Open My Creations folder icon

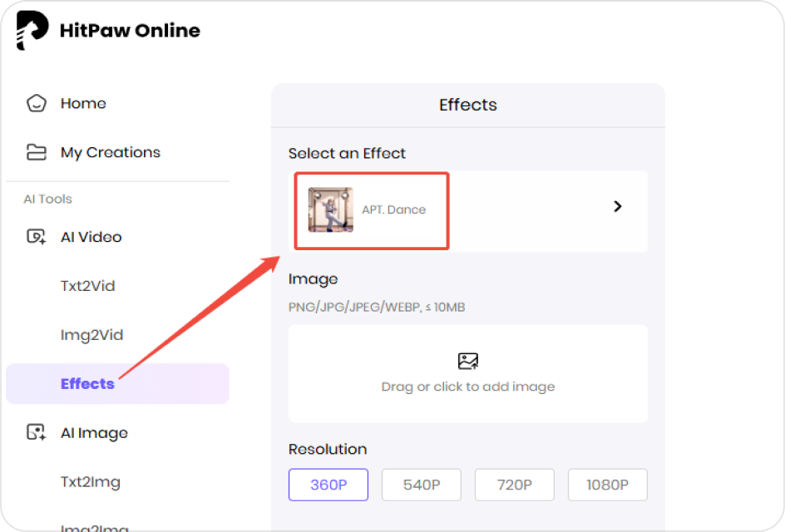coord(36,152)
